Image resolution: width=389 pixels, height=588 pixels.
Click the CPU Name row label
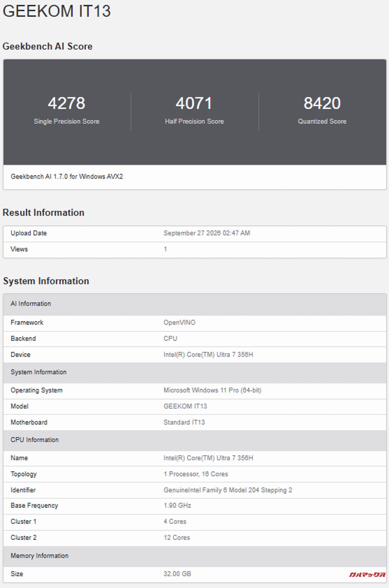coord(19,458)
